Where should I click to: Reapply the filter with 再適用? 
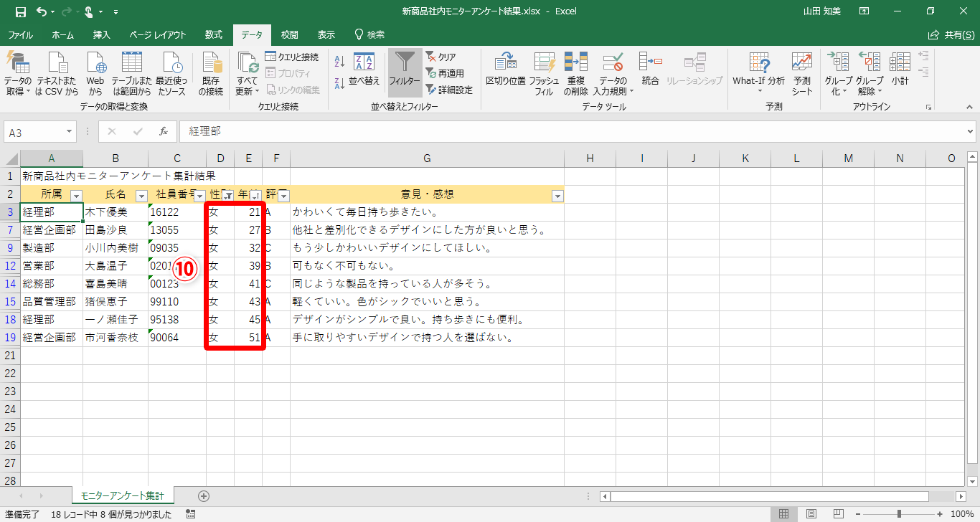coord(445,73)
